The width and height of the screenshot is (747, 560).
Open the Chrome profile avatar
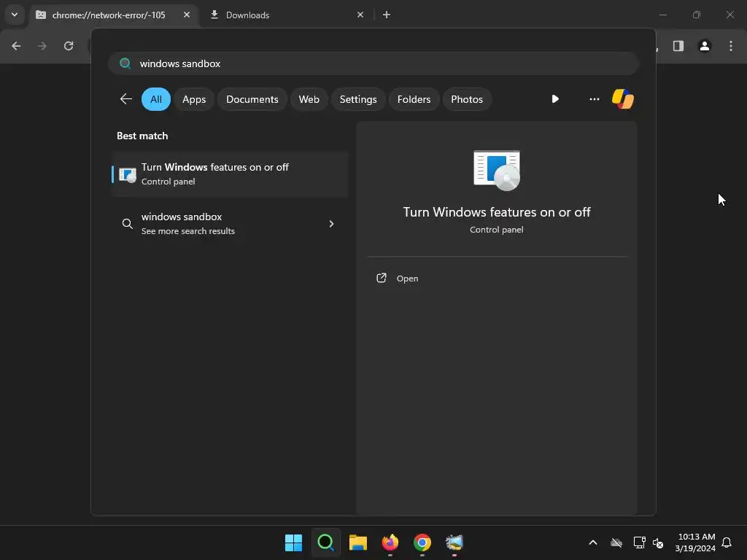point(705,46)
